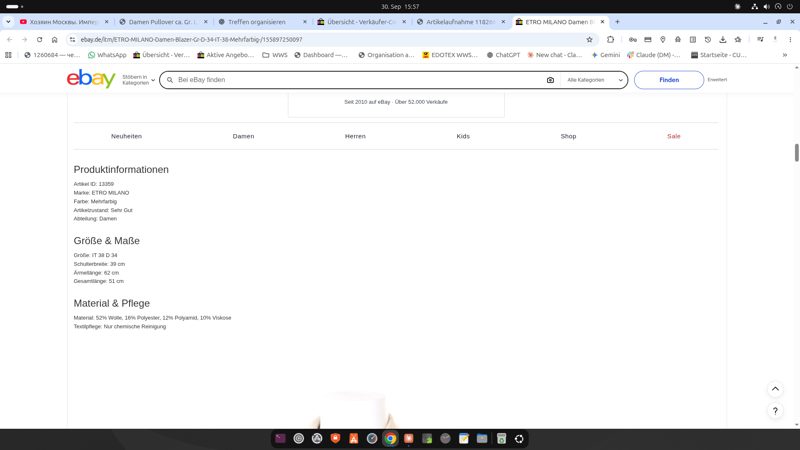The image size is (800, 450).
Task: View site information icon in address bar
Action: [72, 39]
